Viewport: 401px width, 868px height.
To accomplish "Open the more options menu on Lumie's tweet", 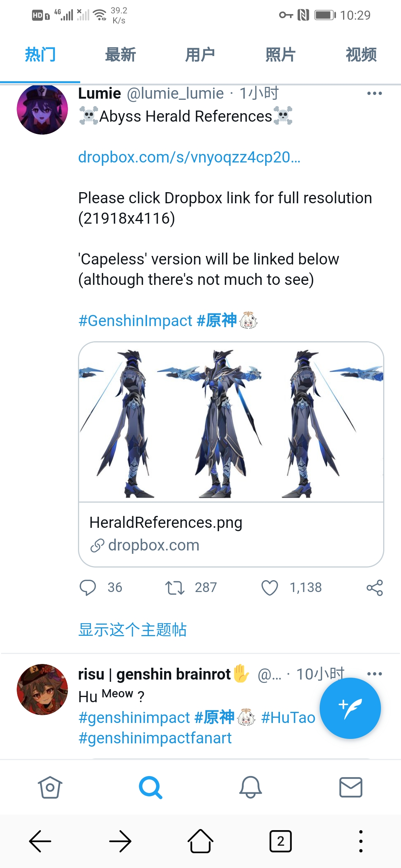I will tap(374, 93).
